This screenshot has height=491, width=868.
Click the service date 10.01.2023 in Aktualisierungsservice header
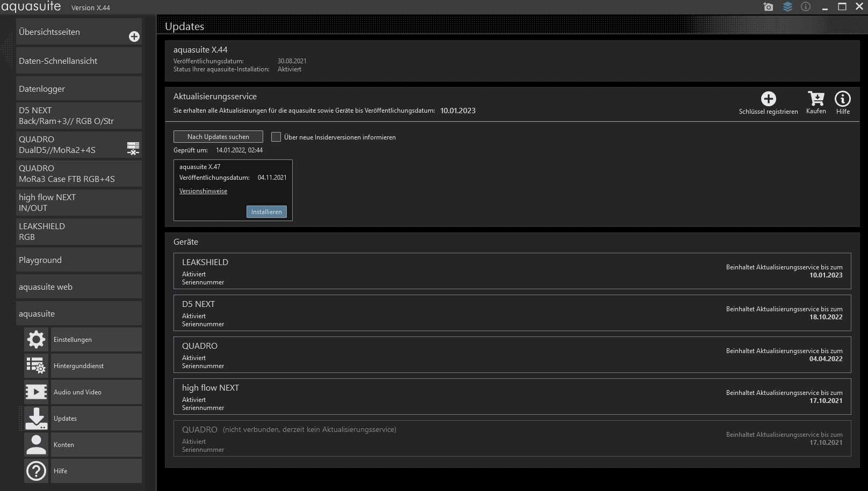458,111
